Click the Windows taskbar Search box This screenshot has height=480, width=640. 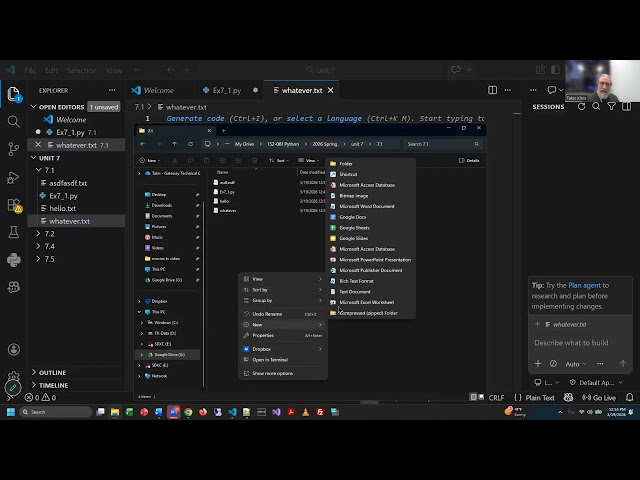pyautogui.click(x=56, y=412)
